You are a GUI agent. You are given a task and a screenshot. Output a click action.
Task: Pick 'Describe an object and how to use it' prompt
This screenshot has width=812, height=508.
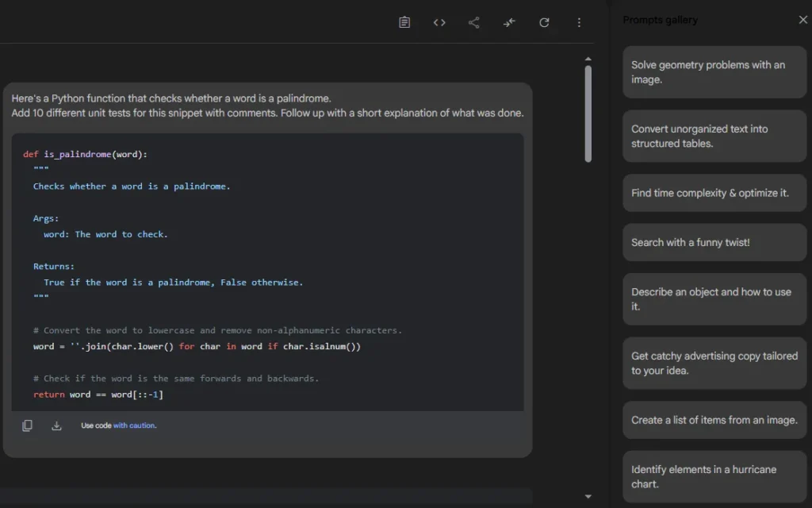pos(714,299)
